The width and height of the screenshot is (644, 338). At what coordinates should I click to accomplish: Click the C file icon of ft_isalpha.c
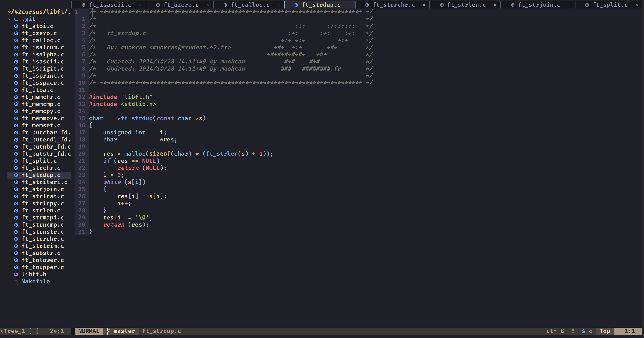(x=16, y=54)
